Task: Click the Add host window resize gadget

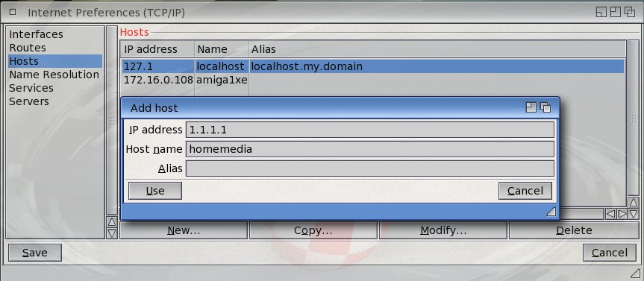Action: click(551, 212)
